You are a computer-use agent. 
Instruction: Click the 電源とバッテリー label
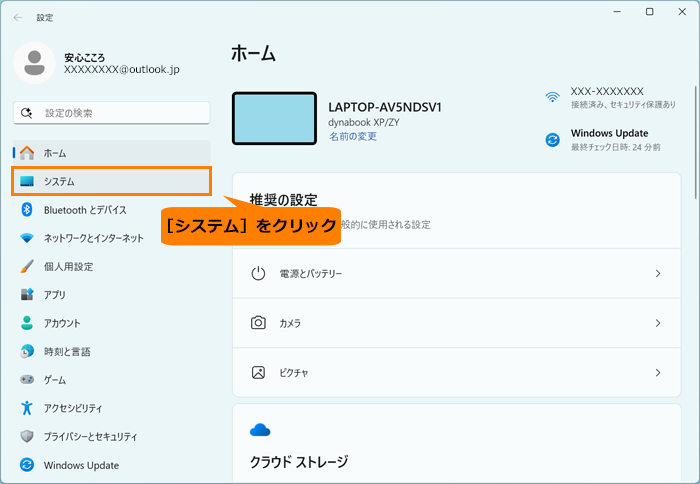click(311, 274)
